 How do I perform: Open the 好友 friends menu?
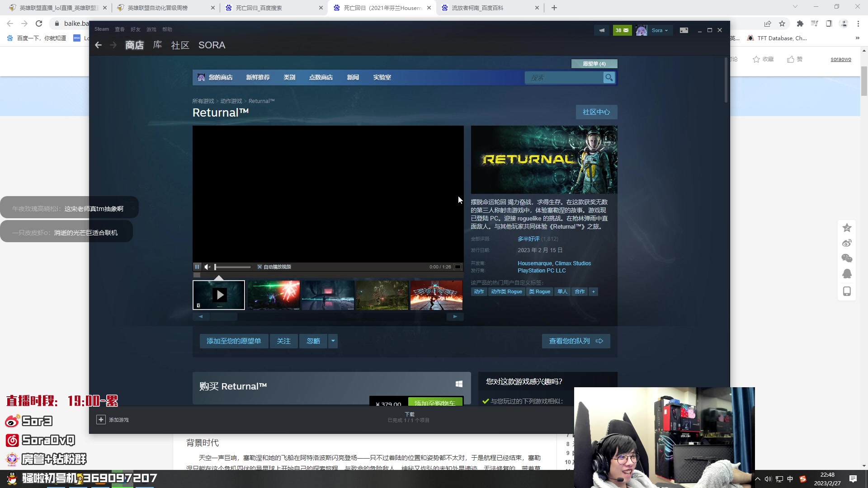tap(136, 29)
